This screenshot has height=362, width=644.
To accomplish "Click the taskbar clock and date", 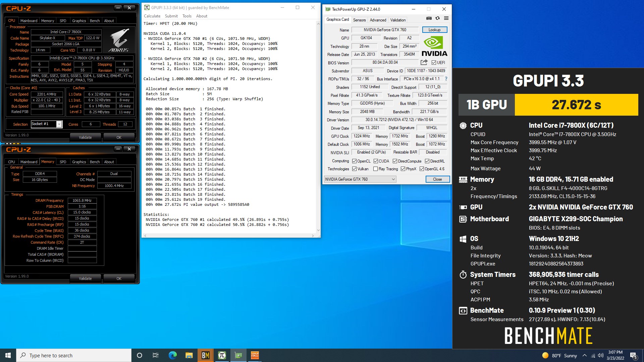I will (x=615, y=355).
